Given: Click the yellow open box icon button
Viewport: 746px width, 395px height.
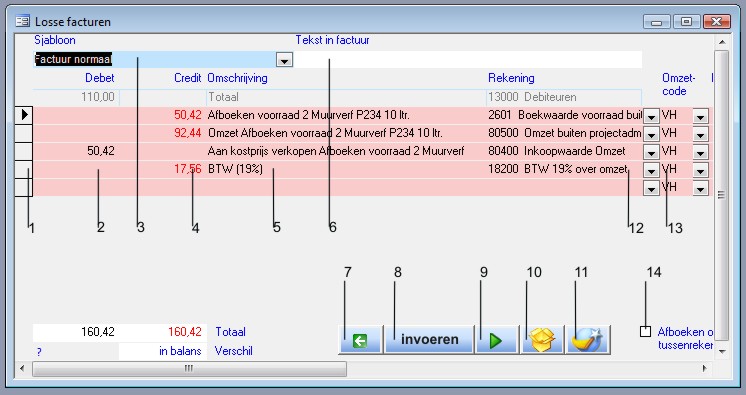Looking at the screenshot, I should (x=542, y=340).
